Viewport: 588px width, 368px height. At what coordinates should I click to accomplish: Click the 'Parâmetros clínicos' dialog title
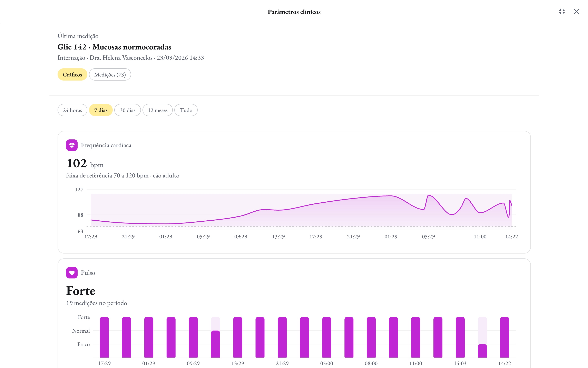(294, 12)
